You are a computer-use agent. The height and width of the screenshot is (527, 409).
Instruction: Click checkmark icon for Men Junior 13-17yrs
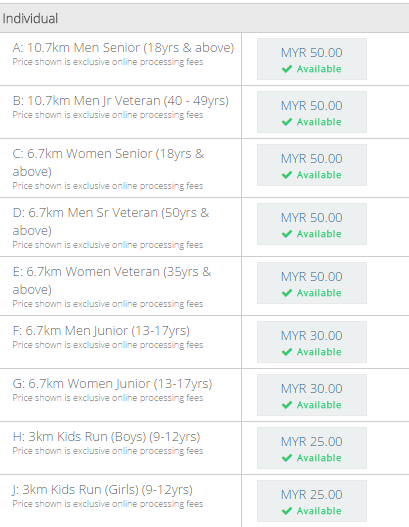point(287,352)
